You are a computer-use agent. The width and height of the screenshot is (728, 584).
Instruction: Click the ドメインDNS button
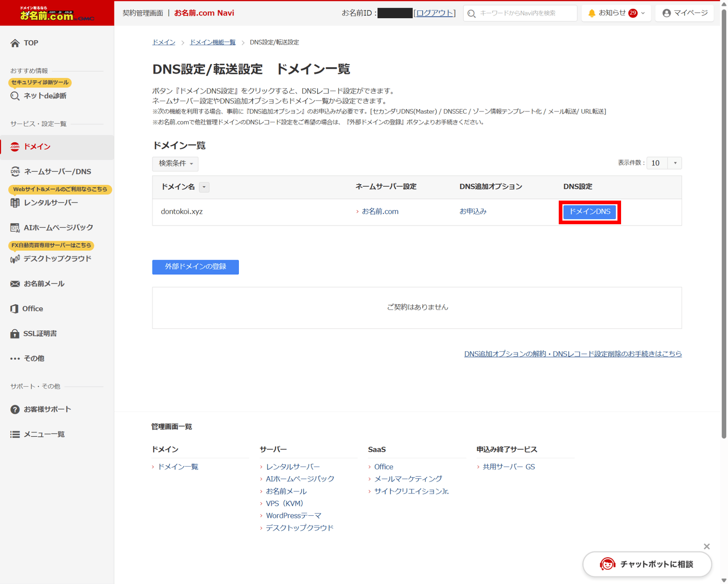point(590,212)
